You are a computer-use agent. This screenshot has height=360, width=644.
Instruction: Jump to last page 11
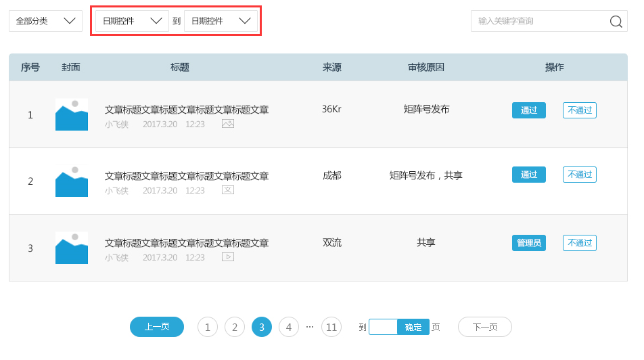331,328
